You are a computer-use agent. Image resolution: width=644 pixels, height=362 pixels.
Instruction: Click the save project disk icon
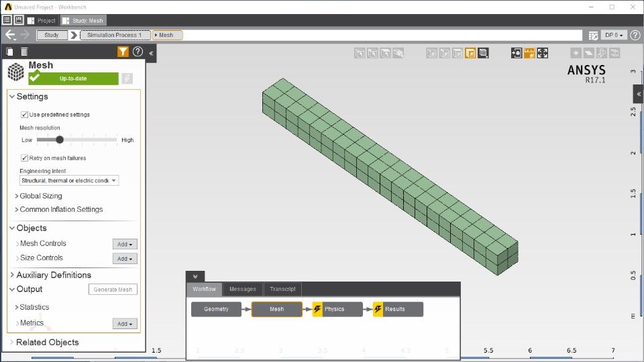19,20
